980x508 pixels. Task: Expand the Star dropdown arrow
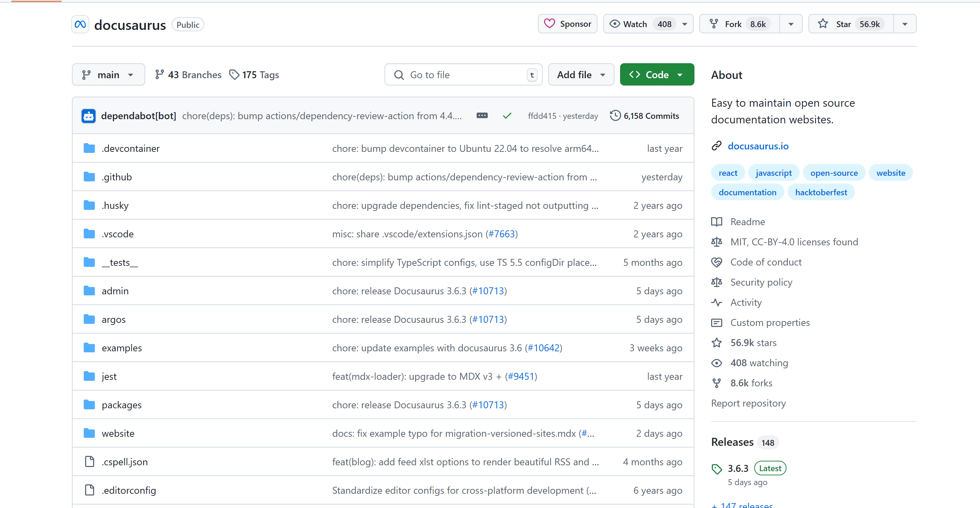[904, 24]
